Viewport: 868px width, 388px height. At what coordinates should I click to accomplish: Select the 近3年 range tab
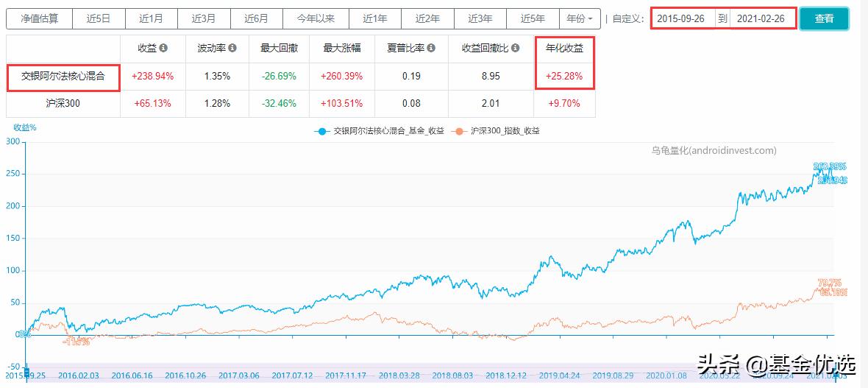(480, 19)
